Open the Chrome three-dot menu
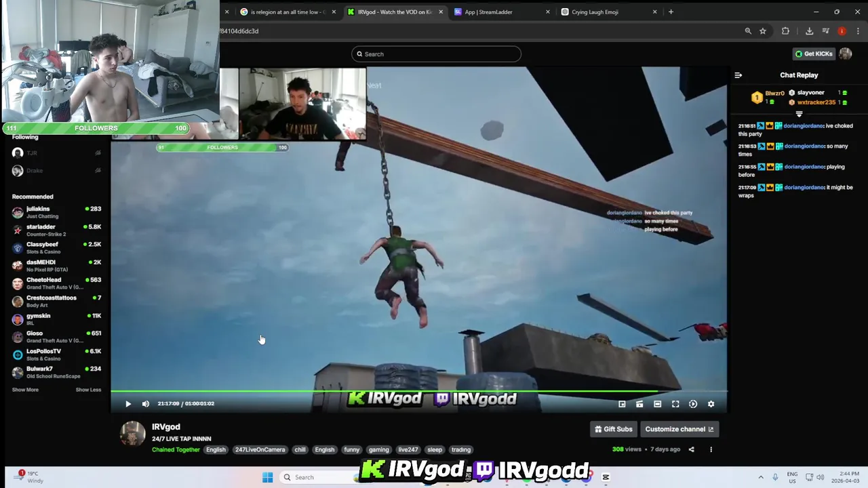 tap(859, 31)
